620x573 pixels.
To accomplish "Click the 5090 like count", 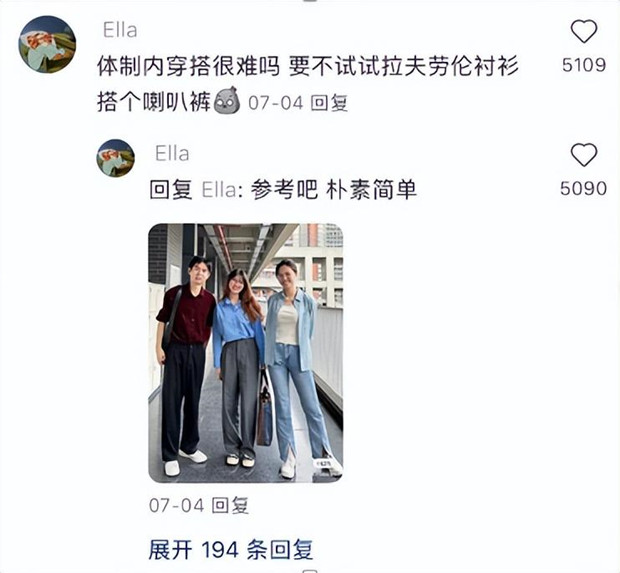I will pyautogui.click(x=584, y=189).
